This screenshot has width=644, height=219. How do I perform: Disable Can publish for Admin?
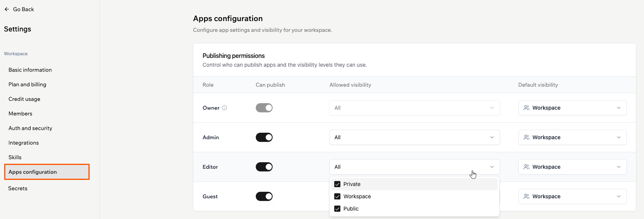coord(264,137)
